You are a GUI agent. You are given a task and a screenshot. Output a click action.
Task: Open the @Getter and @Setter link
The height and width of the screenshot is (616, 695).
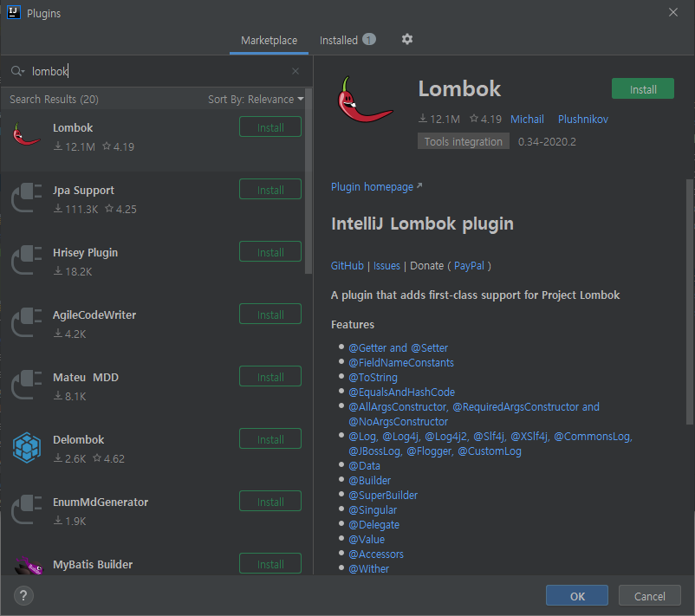(x=398, y=348)
